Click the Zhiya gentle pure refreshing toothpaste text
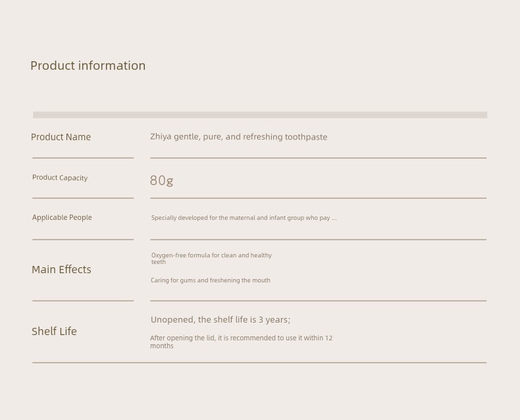The height and width of the screenshot is (420, 520). pyautogui.click(x=238, y=137)
